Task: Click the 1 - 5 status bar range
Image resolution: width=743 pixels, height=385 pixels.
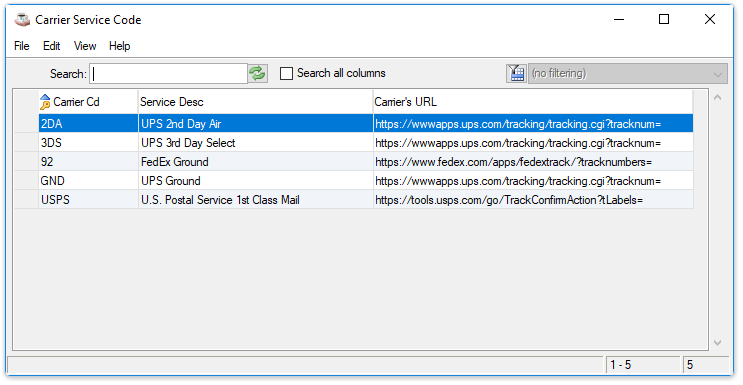Action: [x=643, y=365]
